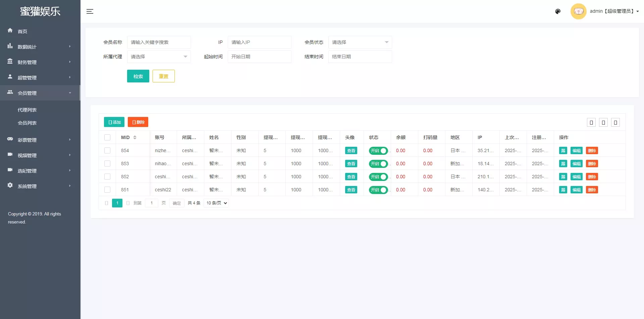Toggle the select-all header checkbox
Image resolution: width=644 pixels, height=319 pixels.
click(x=107, y=137)
